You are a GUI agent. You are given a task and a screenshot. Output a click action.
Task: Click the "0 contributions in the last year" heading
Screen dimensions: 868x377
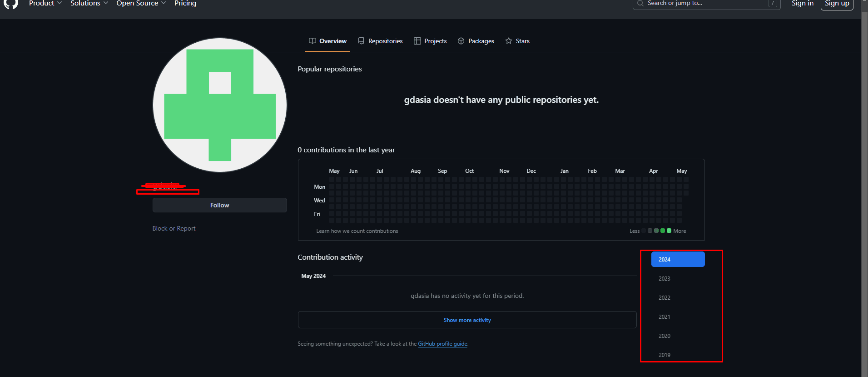point(346,150)
